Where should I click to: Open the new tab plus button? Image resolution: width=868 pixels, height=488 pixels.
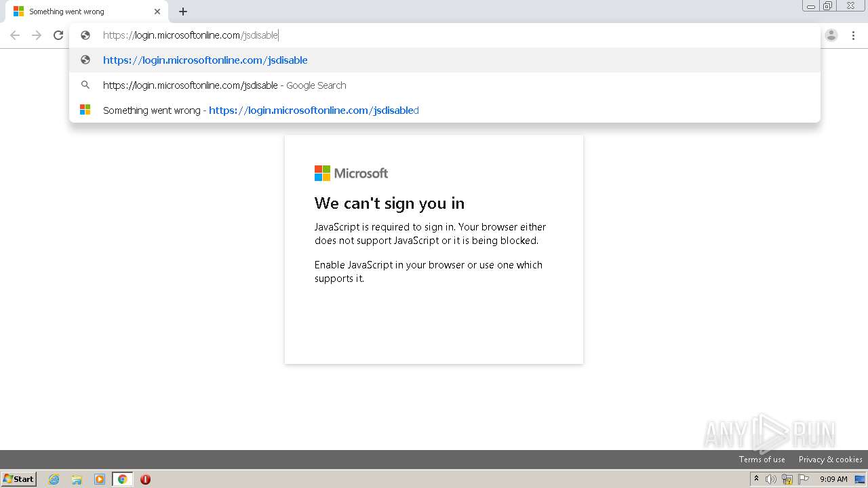coord(183,12)
